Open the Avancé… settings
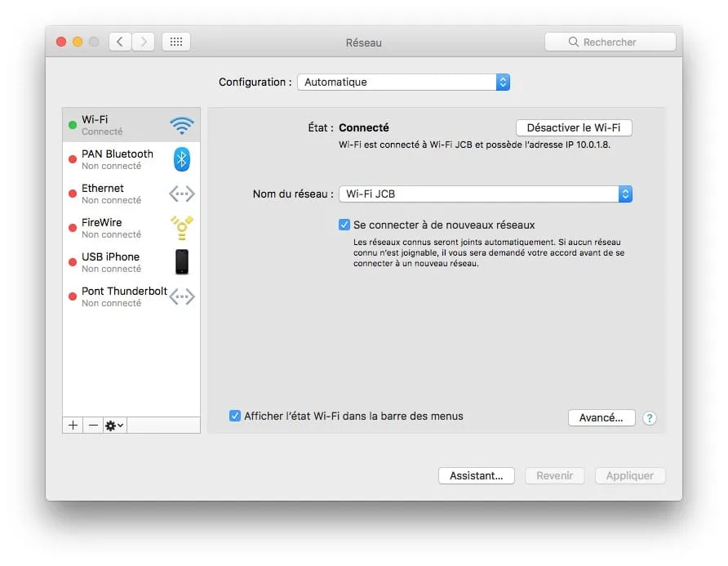This screenshot has height=566, width=728. click(601, 418)
